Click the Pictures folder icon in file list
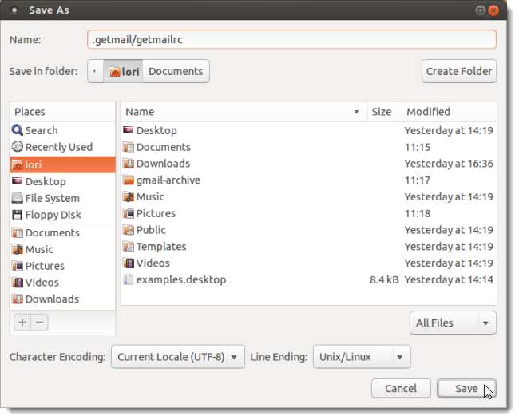 (x=129, y=213)
